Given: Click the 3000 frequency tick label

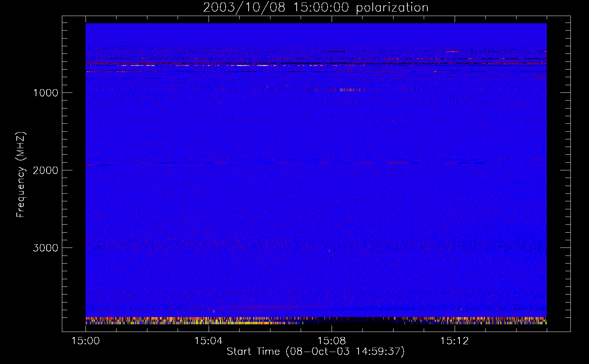Looking at the screenshot, I should click(46, 248).
